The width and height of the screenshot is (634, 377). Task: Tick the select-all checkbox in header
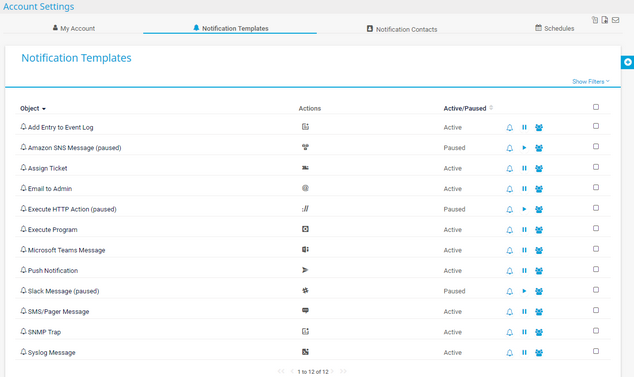(x=596, y=107)
